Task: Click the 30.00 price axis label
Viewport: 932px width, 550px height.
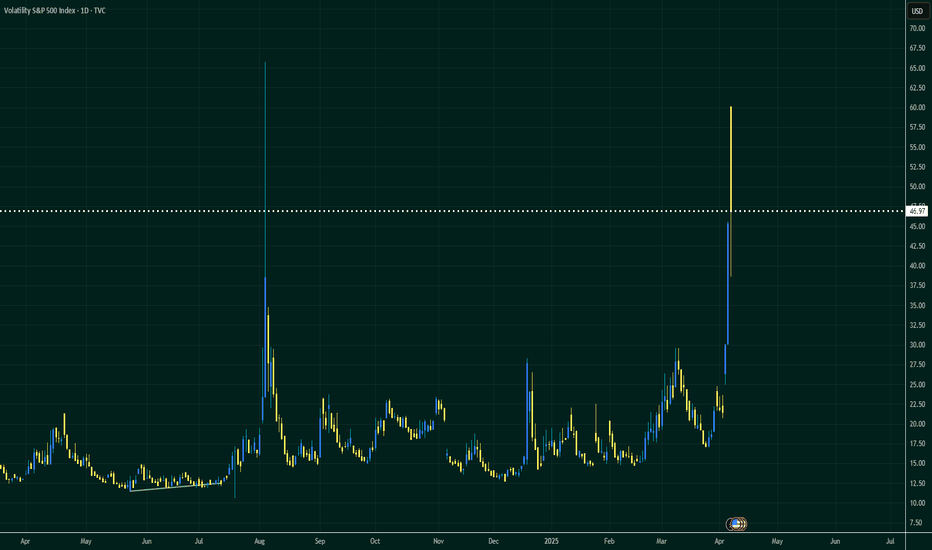Action: [918, 345]
